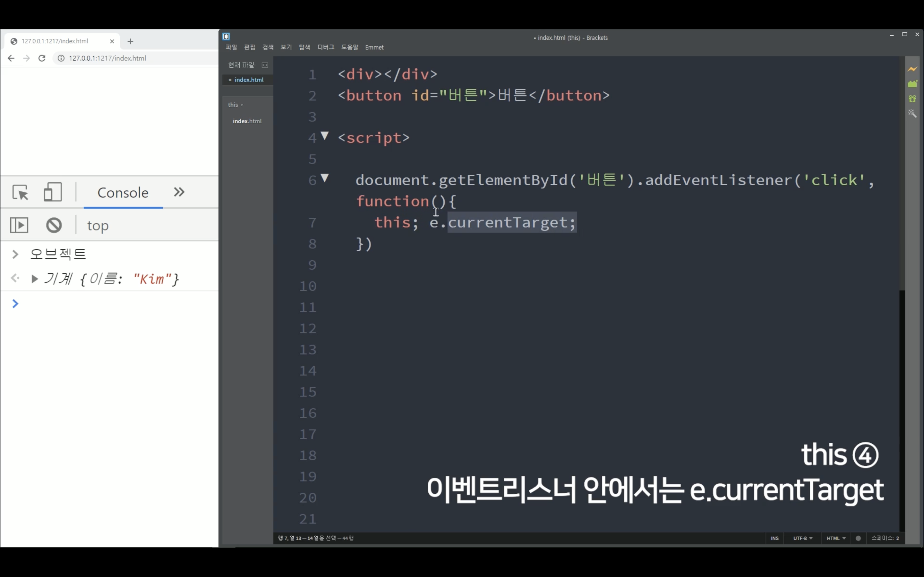This screenshot has width=924, height=577.
Task: Expand the 기계 object in the console
Action: [34, 279]
